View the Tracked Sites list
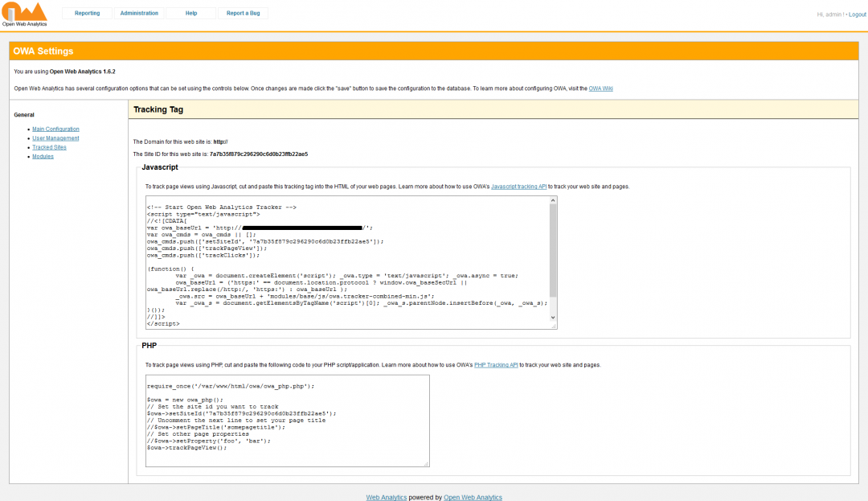868x501 pixels. (49, 147)
